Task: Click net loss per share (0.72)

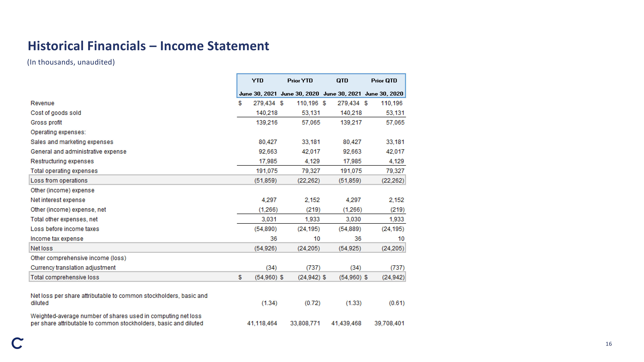Action: (313, 303)
